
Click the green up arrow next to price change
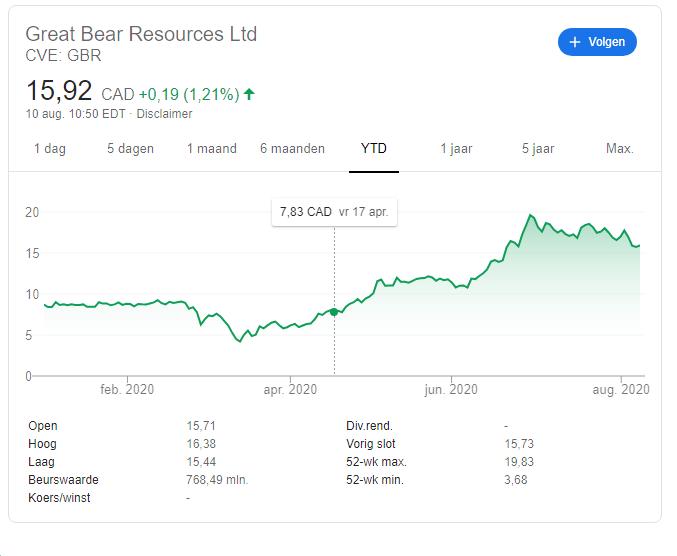pos(249,94)
